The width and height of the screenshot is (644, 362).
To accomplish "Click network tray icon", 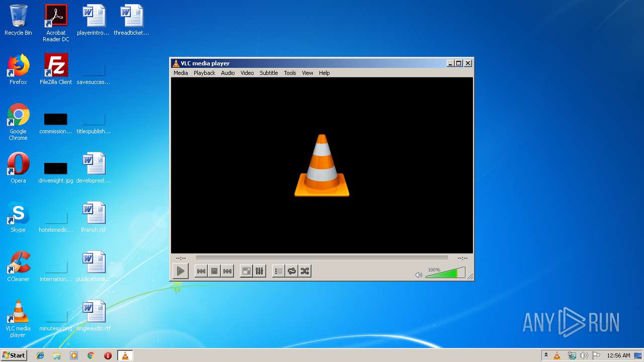I will click(572, 355).
